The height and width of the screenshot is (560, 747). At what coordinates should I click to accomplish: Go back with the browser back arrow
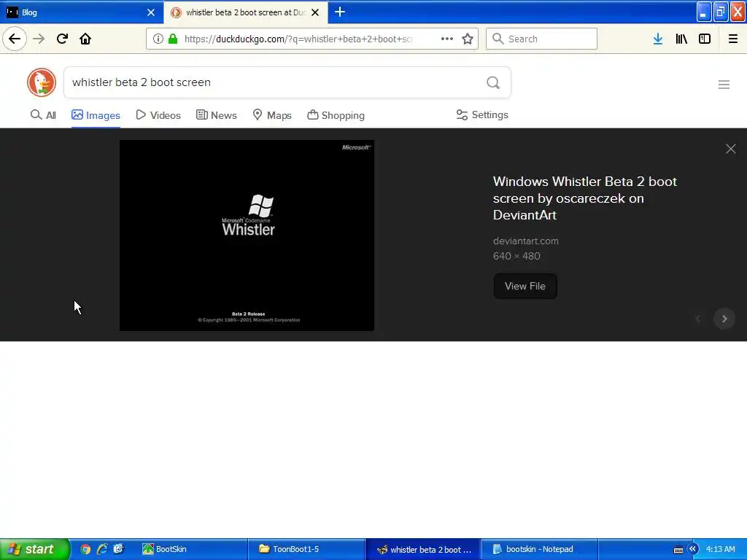click(x=15, y=39)
